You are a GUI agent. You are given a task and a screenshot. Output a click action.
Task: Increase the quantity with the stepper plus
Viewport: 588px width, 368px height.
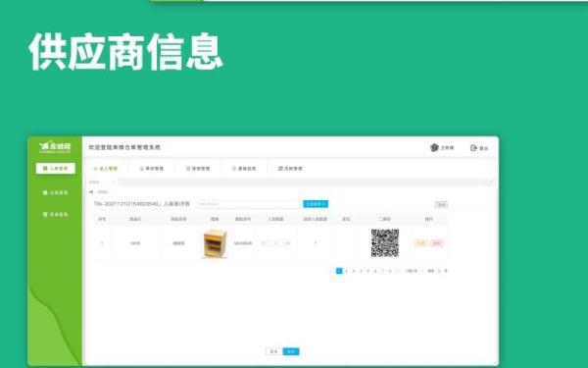point(288,243)
